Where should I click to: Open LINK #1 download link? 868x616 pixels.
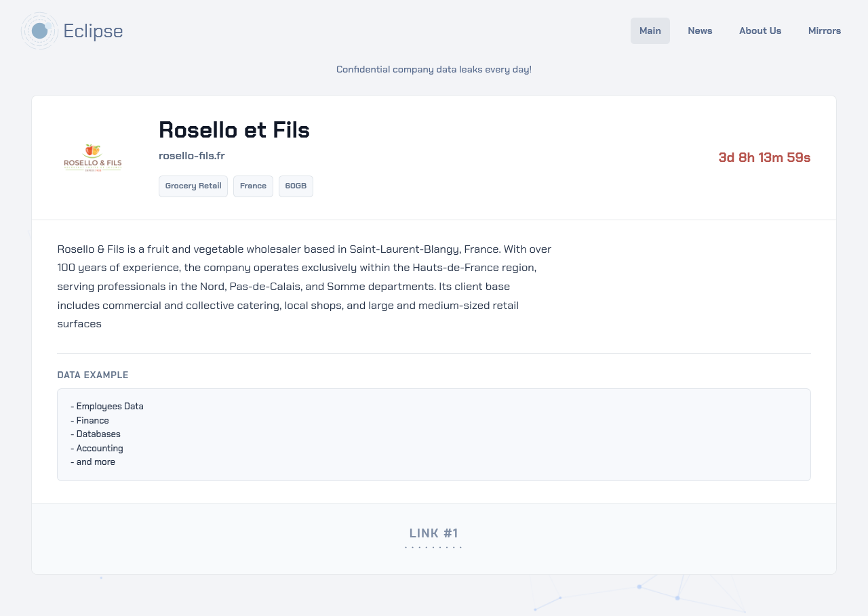coord(433,533)
